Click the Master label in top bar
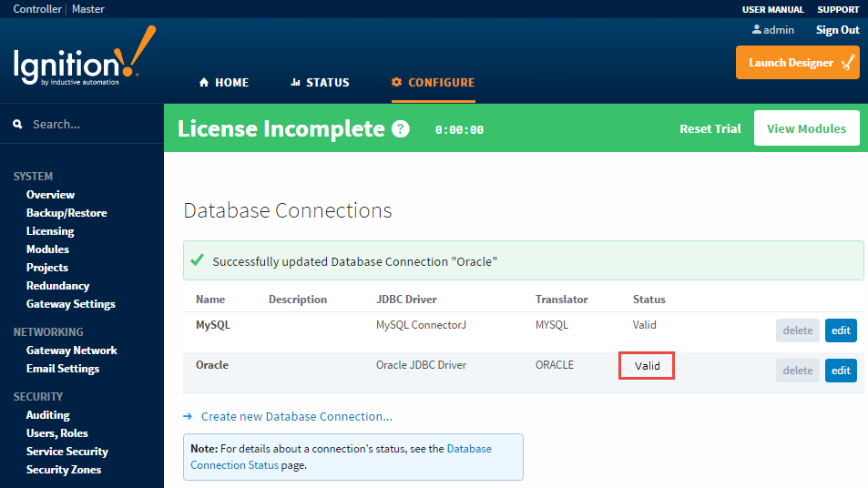Viewport: 868px width, 488px height. point(88,9)
